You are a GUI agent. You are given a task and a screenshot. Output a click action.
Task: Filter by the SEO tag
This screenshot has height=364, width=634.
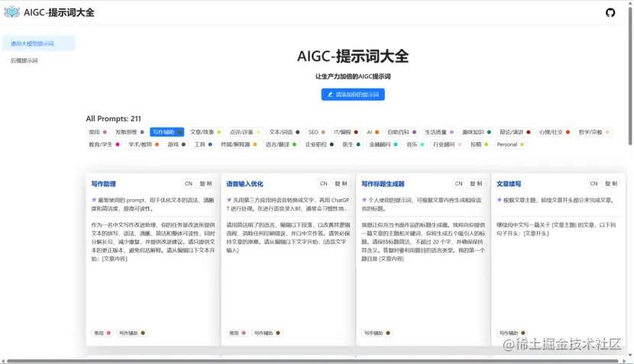point(316,132)
